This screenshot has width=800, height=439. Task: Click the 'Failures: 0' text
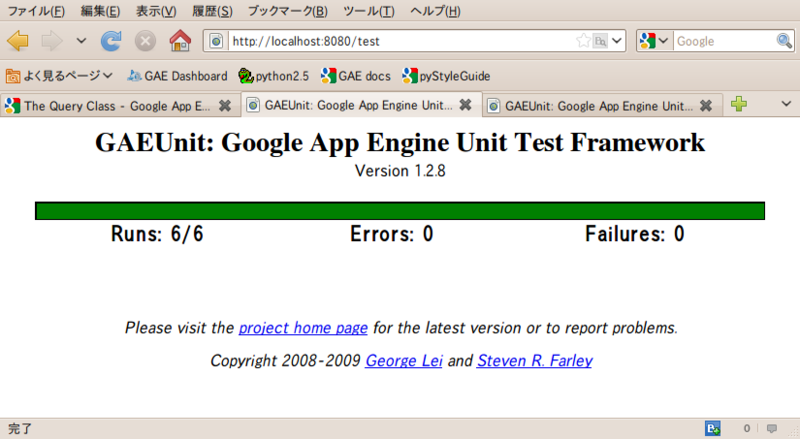[x=635, y=234]
